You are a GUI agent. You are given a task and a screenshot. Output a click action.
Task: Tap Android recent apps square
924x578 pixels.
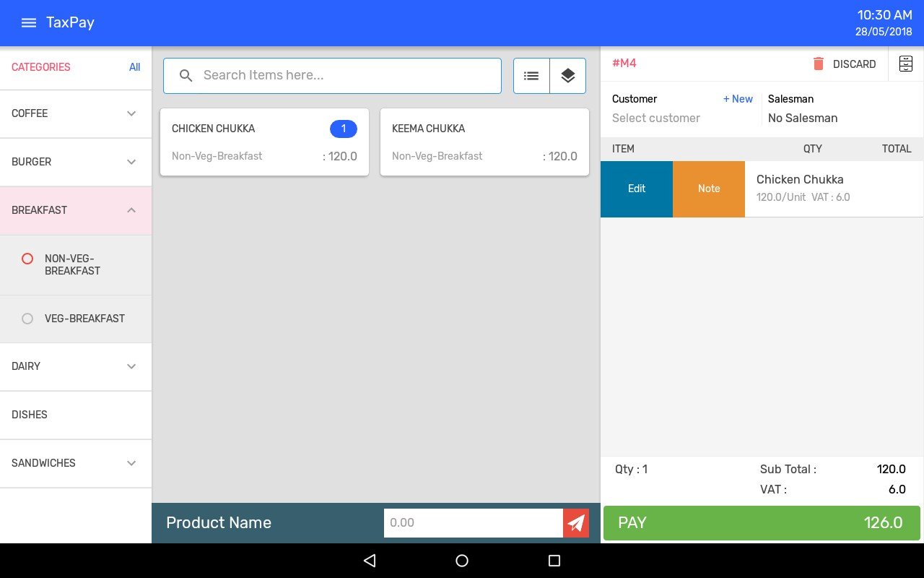coord(554,561)
